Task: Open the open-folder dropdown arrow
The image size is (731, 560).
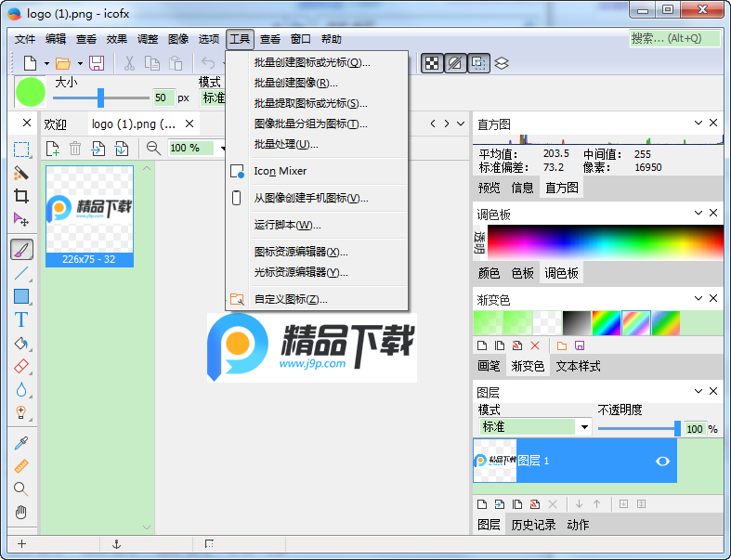Action: [x=80, y=63]
